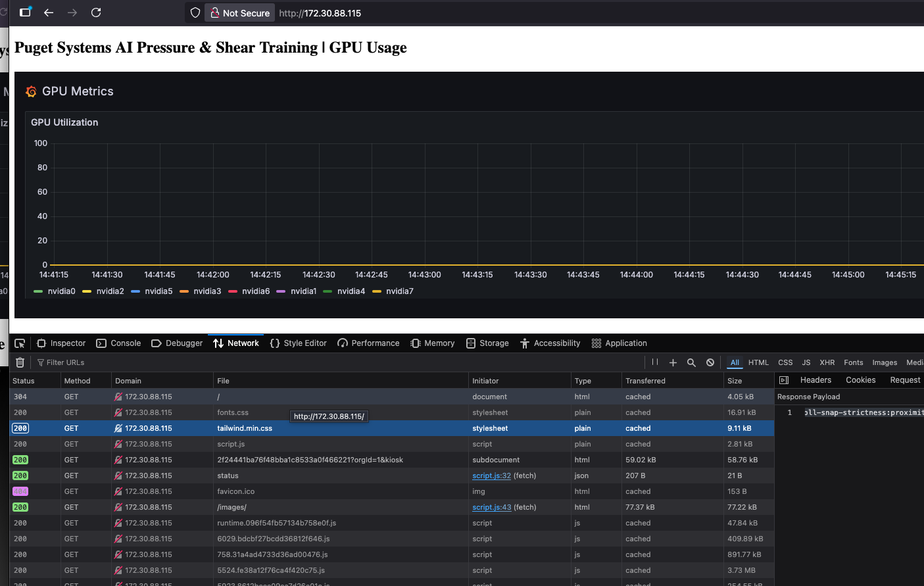The height and width of the screenshot is (586, 924).
Task: Switch to the Console panel
Action: [124, 343]
